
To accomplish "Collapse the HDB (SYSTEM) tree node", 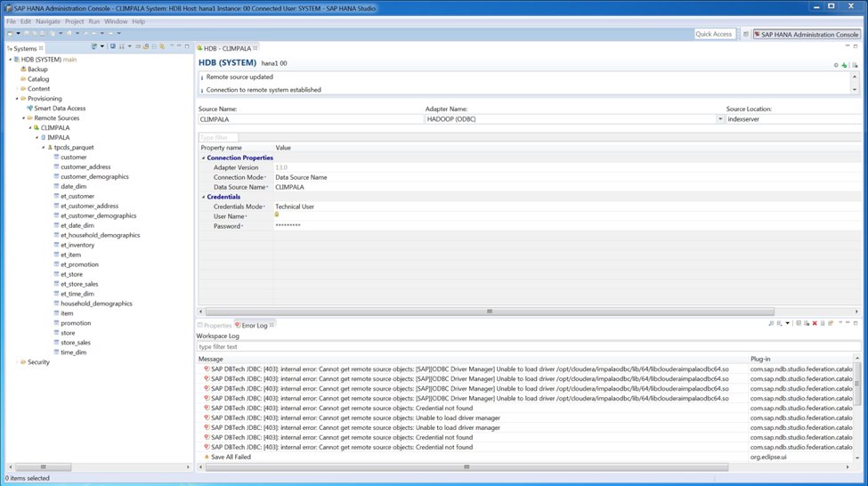I will 10,60.
